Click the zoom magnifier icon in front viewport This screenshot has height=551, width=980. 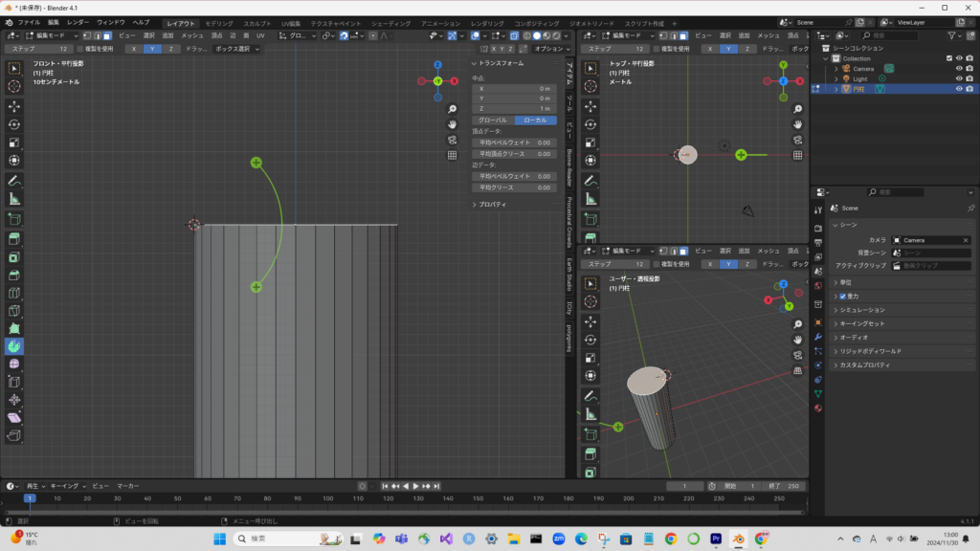click(452, 108)
